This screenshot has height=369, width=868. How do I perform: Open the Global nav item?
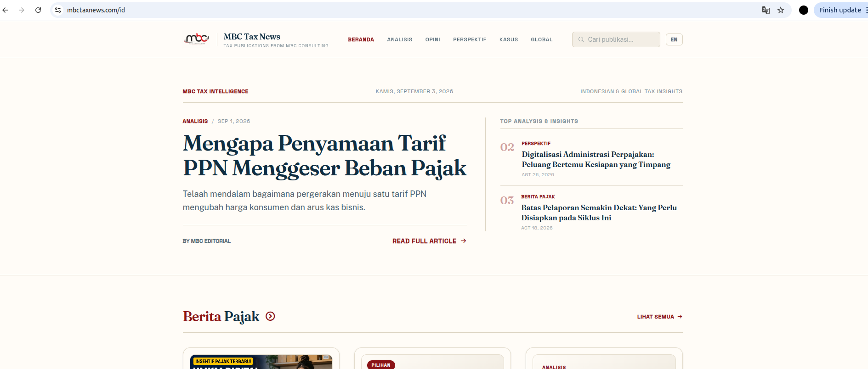542,39
